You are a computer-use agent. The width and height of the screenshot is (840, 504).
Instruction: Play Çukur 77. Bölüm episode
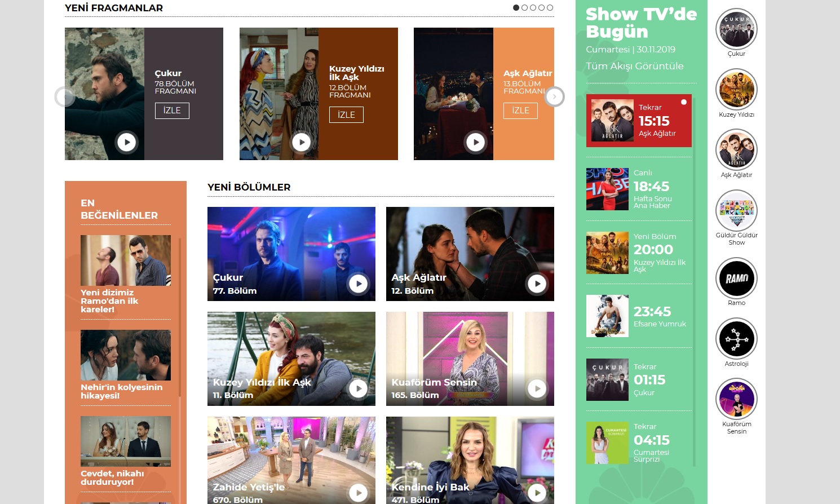[x=358, y=284]
